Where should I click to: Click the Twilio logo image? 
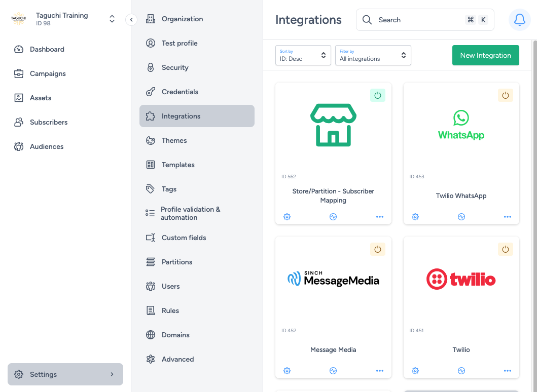[461, 279]
